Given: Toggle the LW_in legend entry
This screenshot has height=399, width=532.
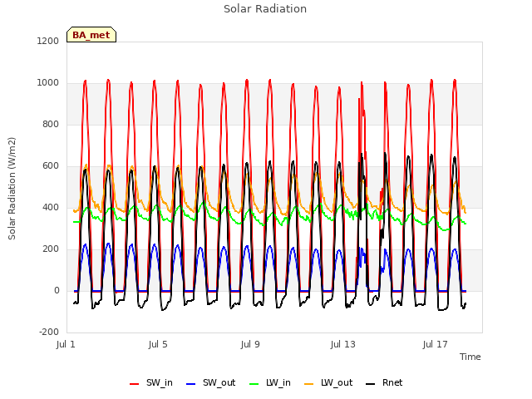Looking at the screenshot, I should [270, 382].
